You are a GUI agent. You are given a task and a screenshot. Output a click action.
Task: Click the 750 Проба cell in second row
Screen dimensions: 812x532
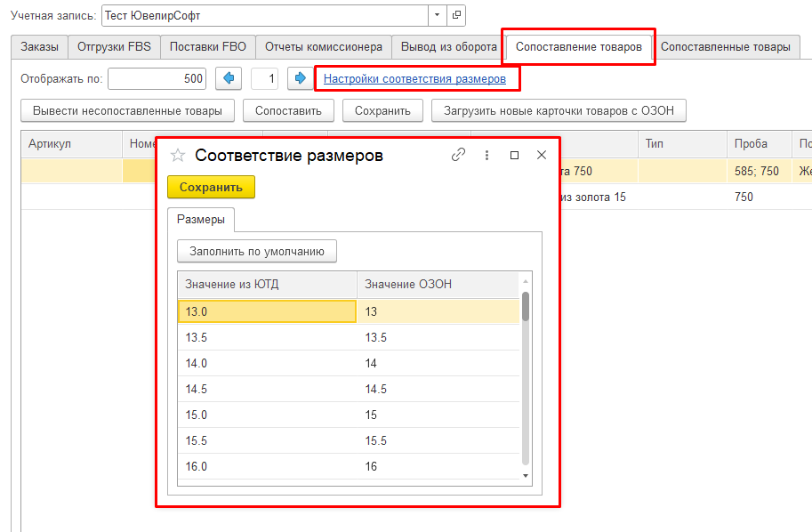point(760,197)
